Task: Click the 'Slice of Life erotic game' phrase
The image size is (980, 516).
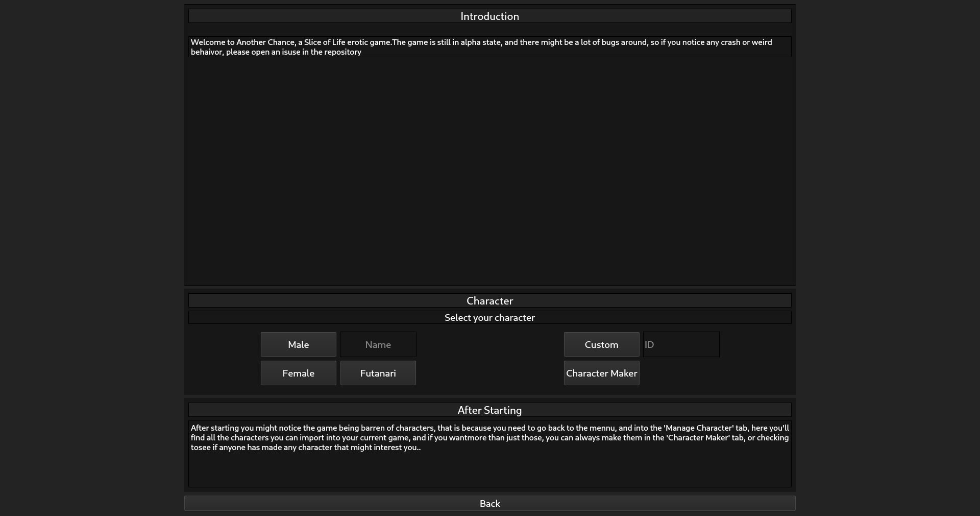Action: (347, 42)
